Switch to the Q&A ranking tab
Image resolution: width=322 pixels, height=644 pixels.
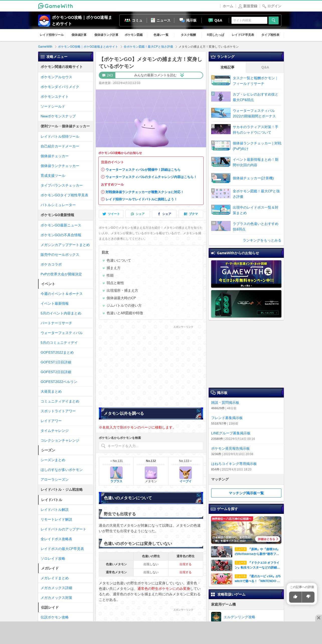pos(265,67)
